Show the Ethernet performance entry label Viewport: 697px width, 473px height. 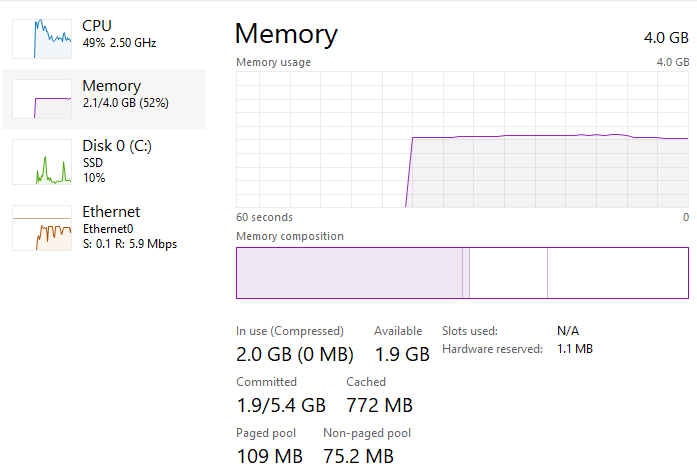(111, 212)
